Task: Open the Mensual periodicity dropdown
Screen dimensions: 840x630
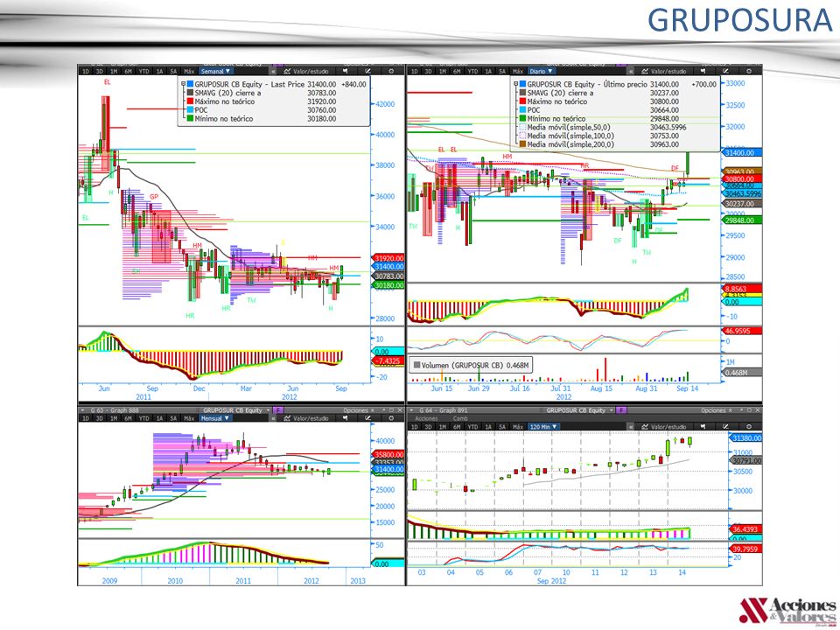Action: pyautogui.click(x=215, y=418)
